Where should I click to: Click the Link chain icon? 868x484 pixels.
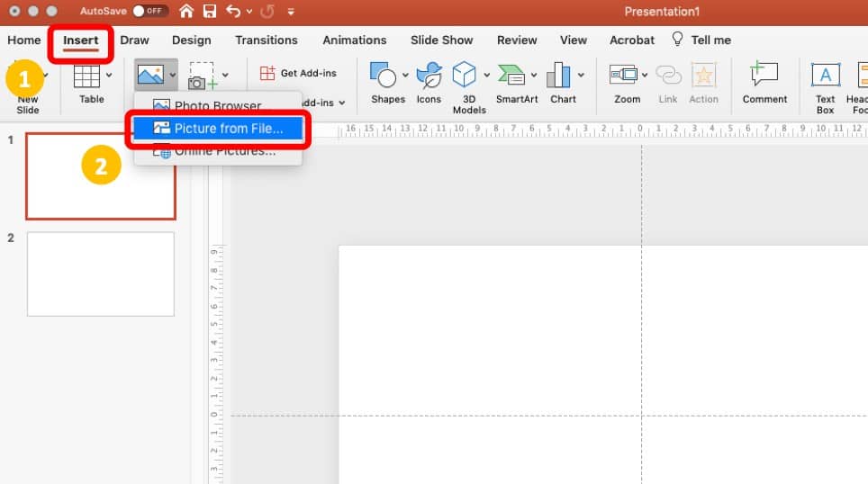coord(668,76)
